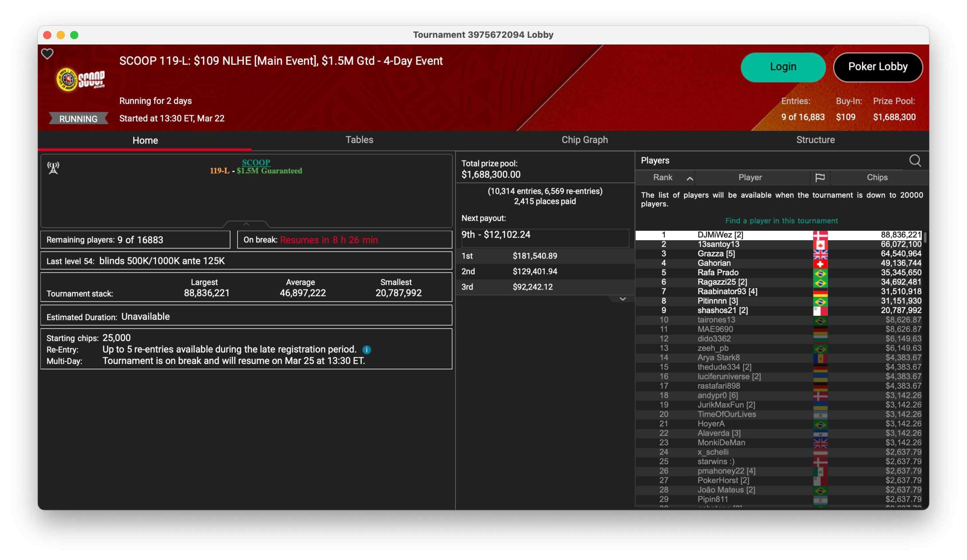
Task: Click Gahorian's Switzerland flag icon
Action: [x=820, y=263]
